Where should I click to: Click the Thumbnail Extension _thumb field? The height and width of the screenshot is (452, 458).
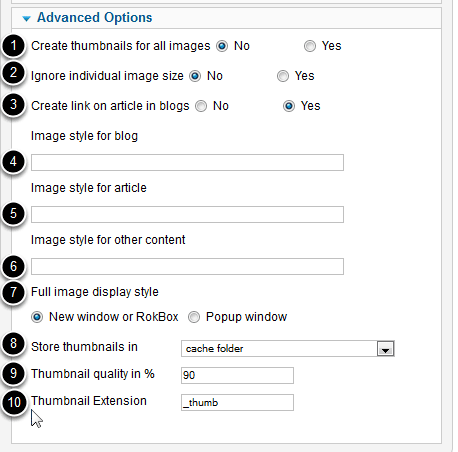[x=237, y=402]
